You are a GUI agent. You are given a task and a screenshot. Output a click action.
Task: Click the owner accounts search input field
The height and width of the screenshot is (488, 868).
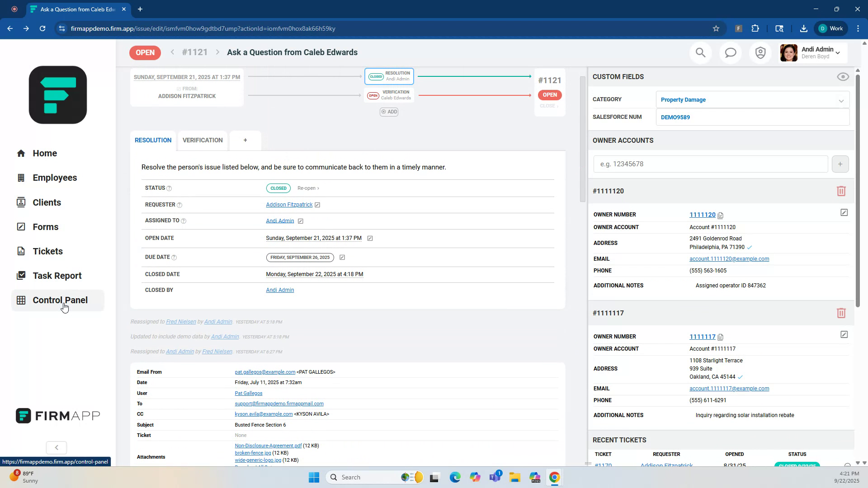coord(711,164)
